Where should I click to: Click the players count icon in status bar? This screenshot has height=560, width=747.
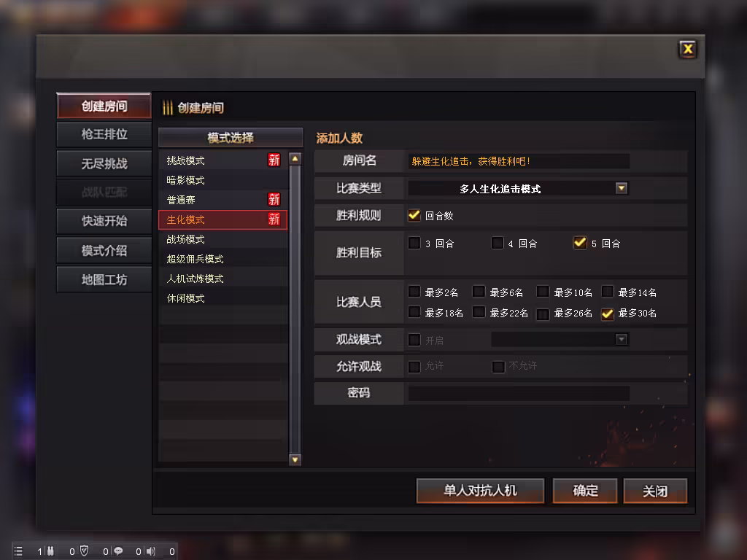click(x=50, y=551)
